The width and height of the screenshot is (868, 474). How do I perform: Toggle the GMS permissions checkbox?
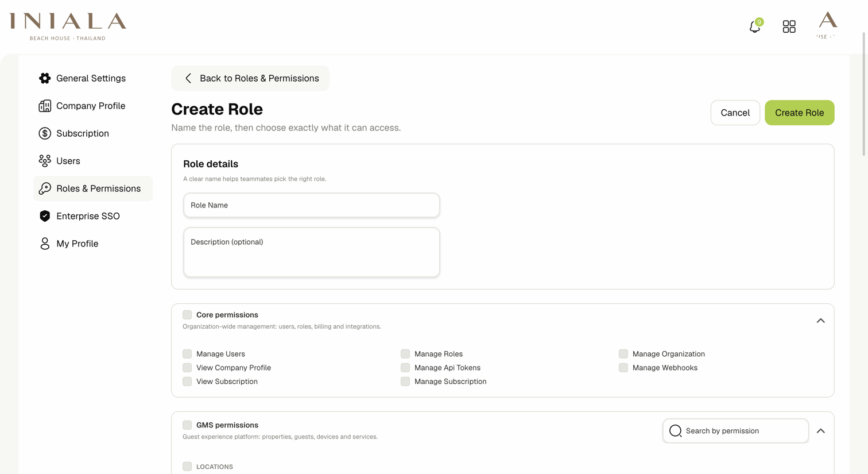(x=187, y=425)
